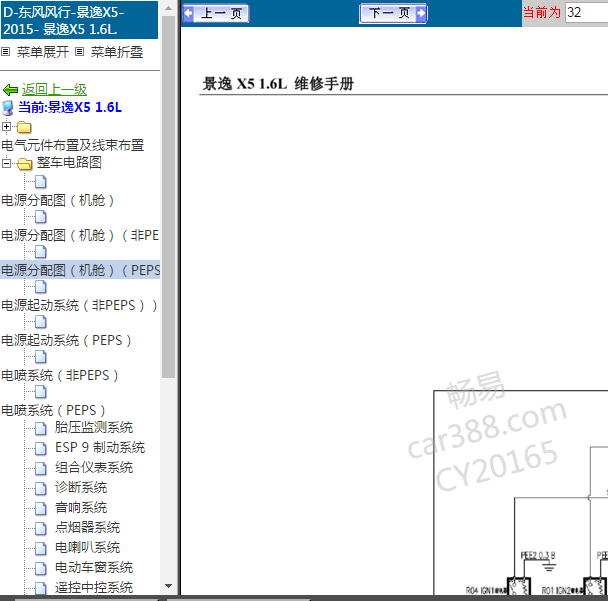Open 音响系统 page
The height and width of the screenshot is (601, 608).
(x=81, y=507)
